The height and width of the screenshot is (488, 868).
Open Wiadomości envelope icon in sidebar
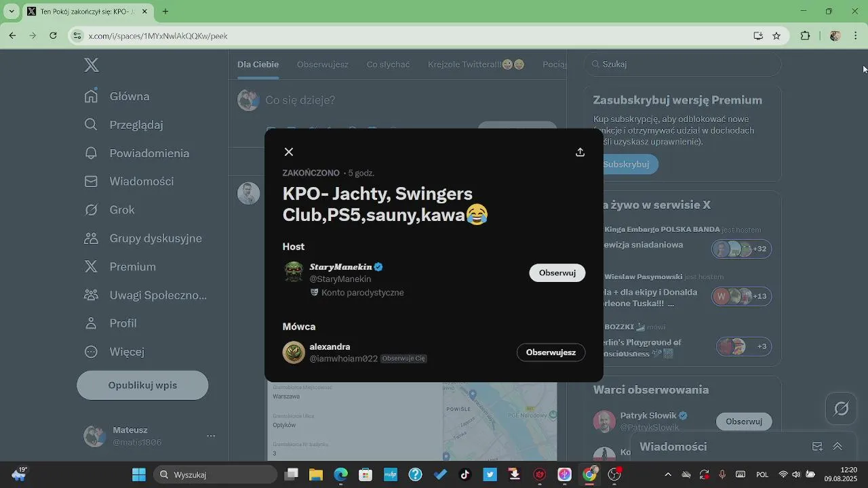click(x=92, y=182)
